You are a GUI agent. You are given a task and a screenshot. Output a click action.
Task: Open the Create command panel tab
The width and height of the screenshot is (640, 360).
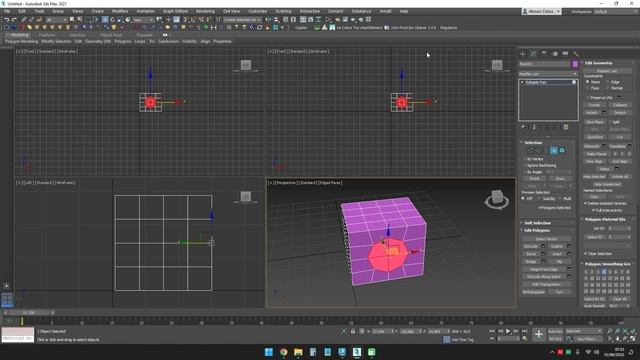[522, 54]
